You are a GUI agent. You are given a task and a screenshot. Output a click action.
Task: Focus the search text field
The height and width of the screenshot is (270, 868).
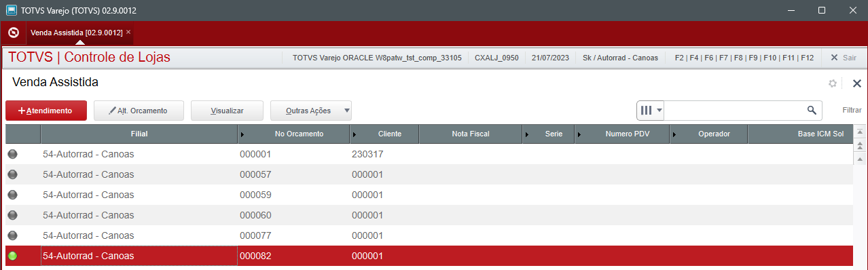734,110
